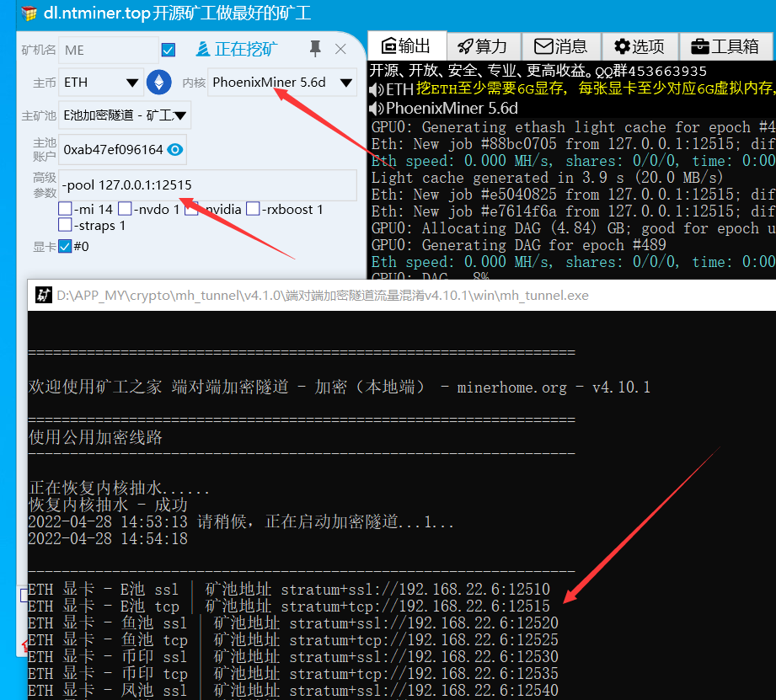Click the 'Generating DAG for epoch #489' line

(519, 245)
